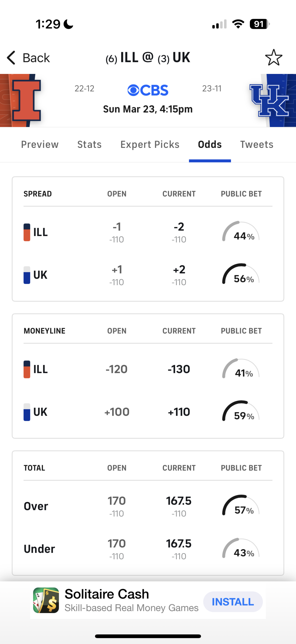This screenshot has height=644, width=296.
Task: Open the Tweets tab
Action: tap(257, 145)
